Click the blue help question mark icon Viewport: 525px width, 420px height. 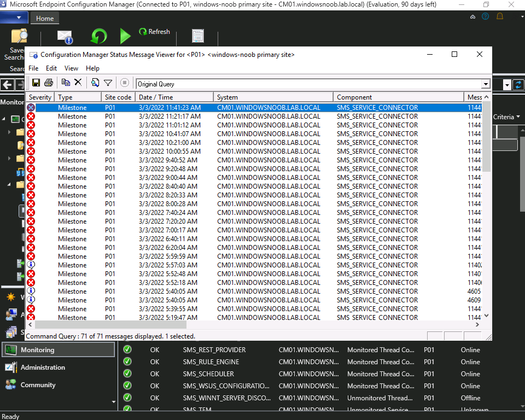485,16
